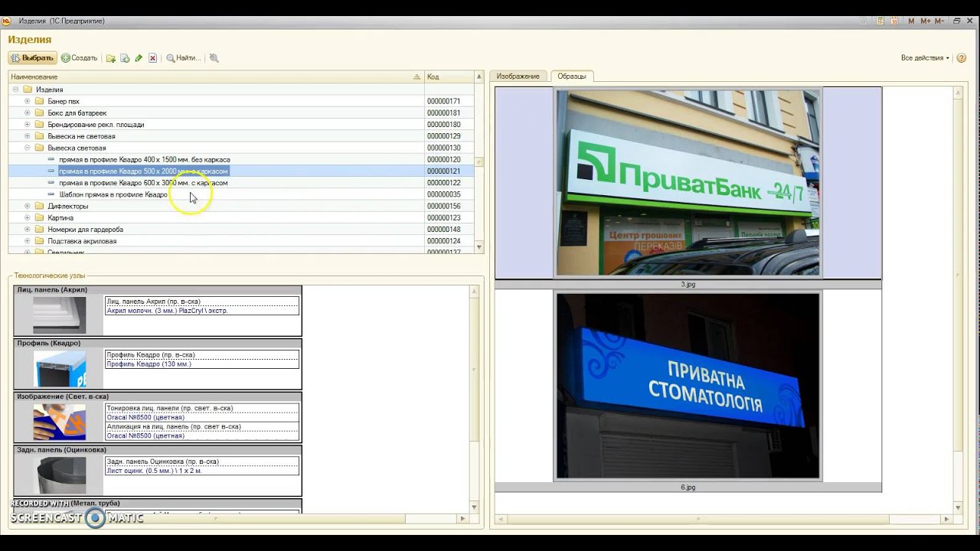
Task: Click the M memory button
Action: pyautogui.click(x=911, y=21)
